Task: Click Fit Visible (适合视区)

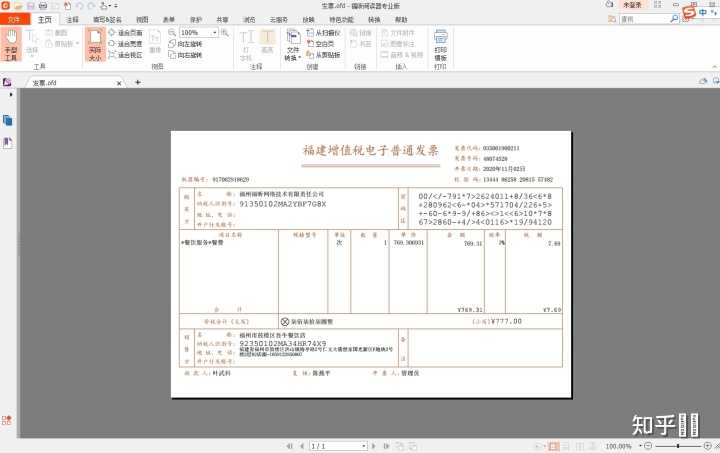Action: pos(125,55)
